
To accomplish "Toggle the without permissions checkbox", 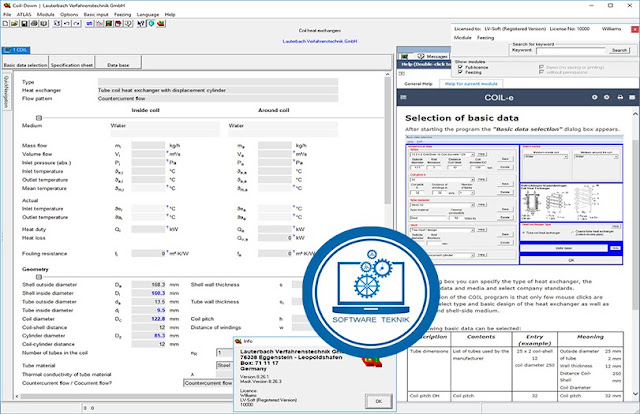I will click(542, 72).
